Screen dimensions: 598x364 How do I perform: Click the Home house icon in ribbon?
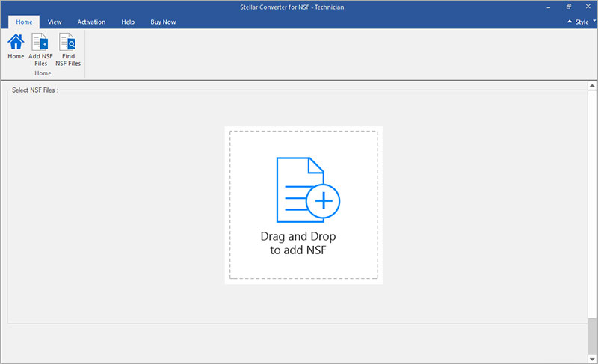16,42
